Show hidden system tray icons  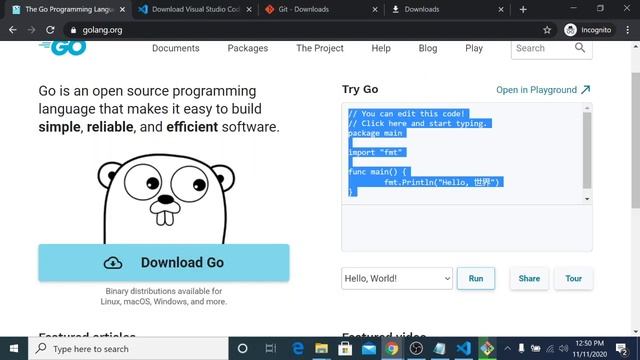(507, 349)
